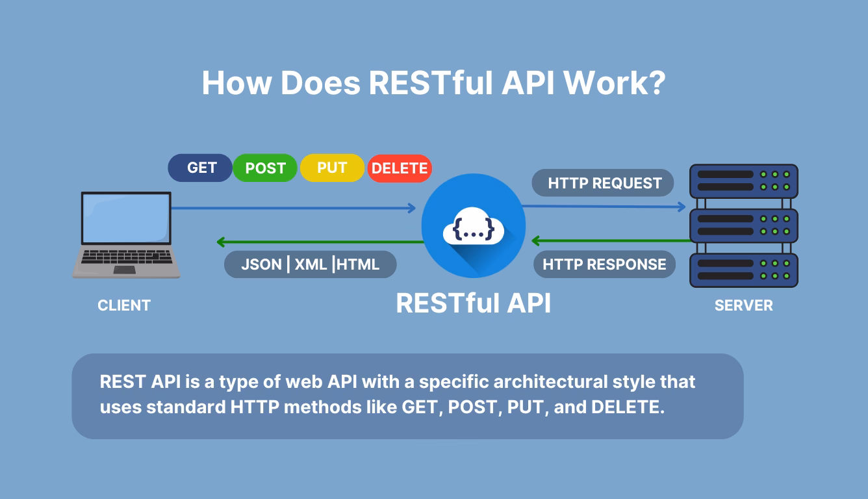The width and height of the screenshot is (868, 499).
Task: Switch to the SERVER section label
Action: pos(743,306)
